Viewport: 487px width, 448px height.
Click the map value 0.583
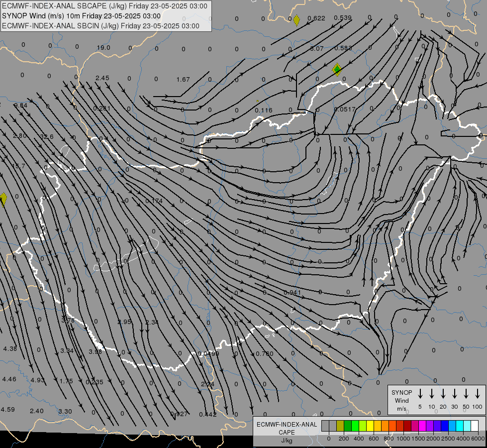343,48
